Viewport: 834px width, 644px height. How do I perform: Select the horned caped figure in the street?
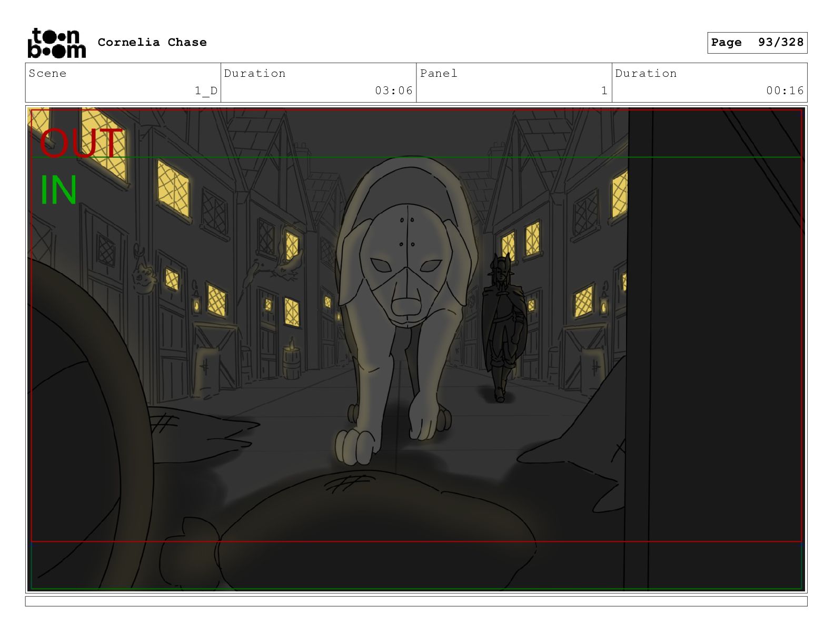(503, 326)
